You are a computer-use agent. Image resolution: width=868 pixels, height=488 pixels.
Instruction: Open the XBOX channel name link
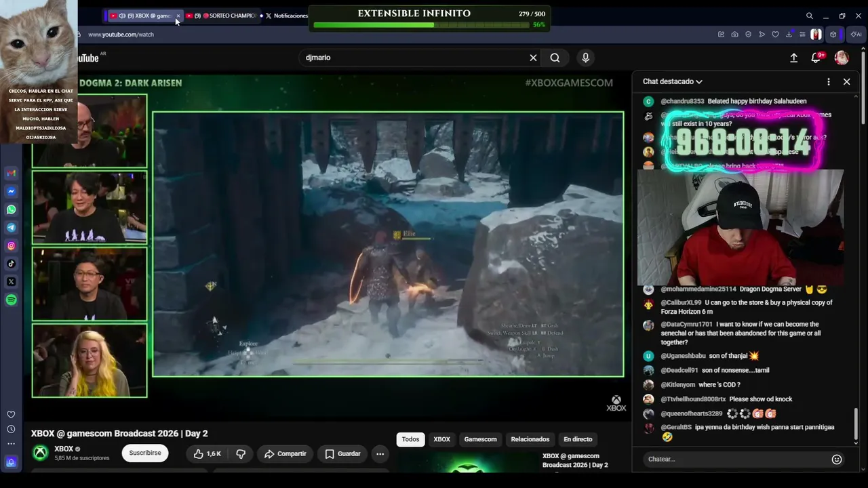[x=64, y=449]
